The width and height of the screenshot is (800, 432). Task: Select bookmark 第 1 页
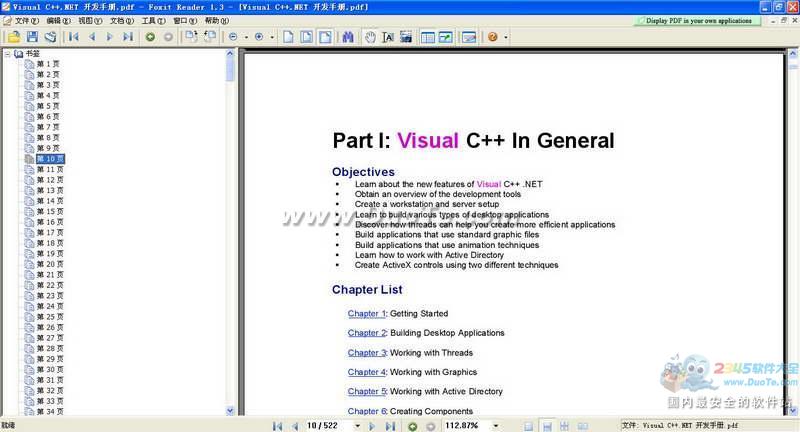tap(48, 64)
